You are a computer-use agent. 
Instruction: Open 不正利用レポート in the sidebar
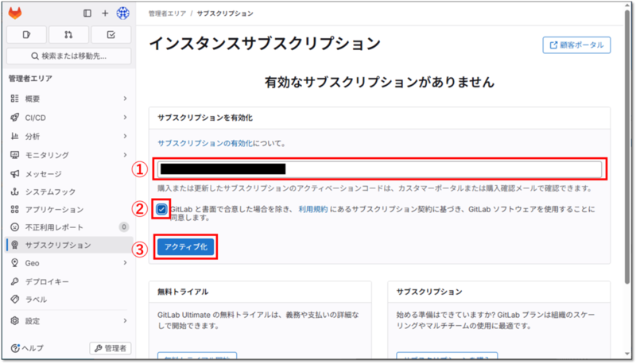coord(69,227)
